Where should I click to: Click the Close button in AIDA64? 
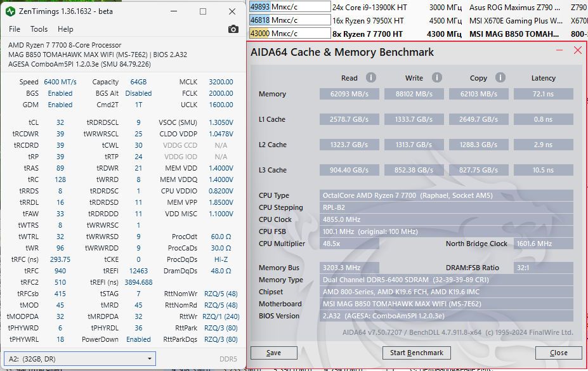point(558,353)
